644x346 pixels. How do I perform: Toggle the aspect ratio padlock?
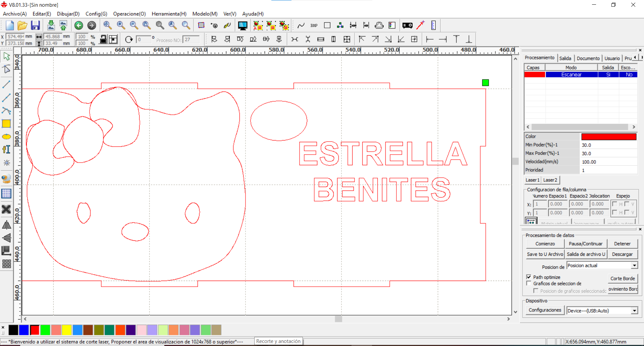click(x=104, y=39)
